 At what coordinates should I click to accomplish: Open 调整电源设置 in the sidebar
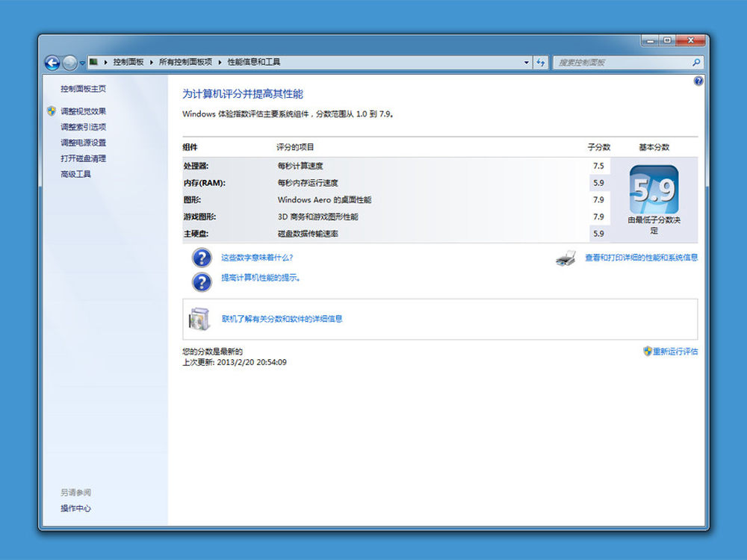tap(84, 143)
